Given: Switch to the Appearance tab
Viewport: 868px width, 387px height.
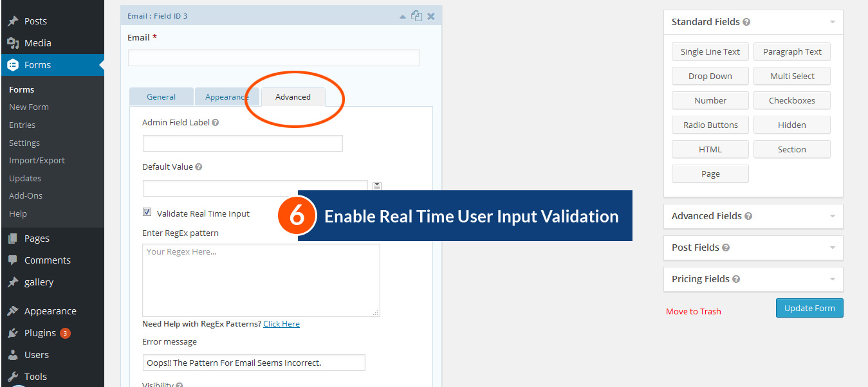Looking at the screenshot, I should click(x=227, y=97).
